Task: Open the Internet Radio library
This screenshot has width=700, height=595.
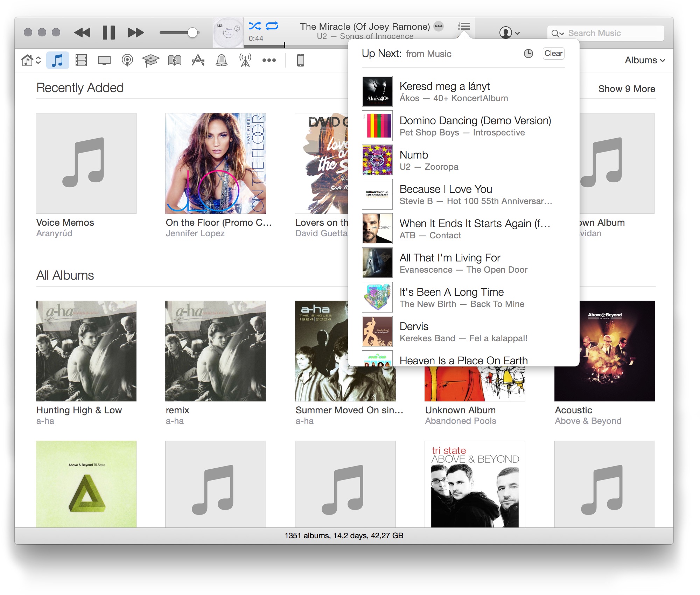Action: coord(245,60)
